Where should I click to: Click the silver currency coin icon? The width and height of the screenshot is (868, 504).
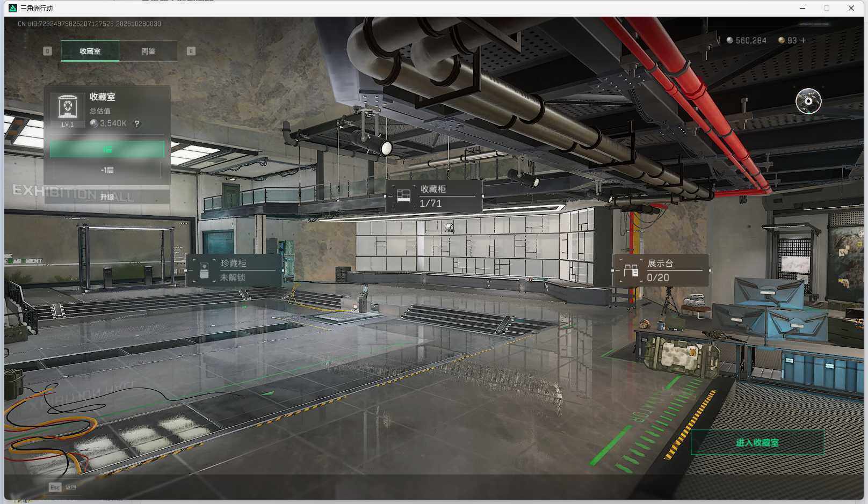tap(729, 40)
